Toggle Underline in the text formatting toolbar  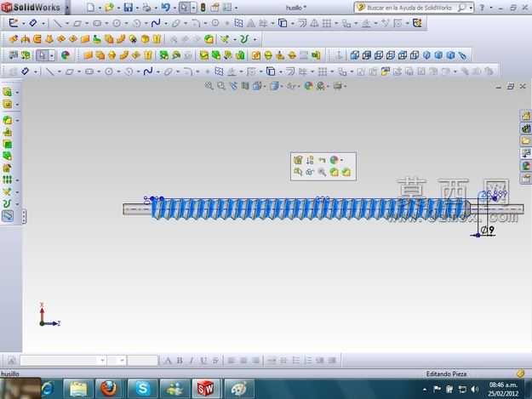click(203, 361)
